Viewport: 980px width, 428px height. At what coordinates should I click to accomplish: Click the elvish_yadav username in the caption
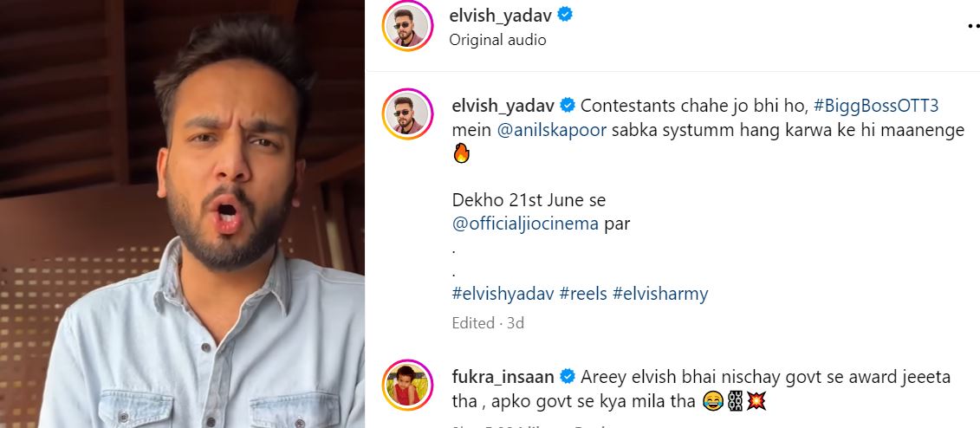coord(503,106)
